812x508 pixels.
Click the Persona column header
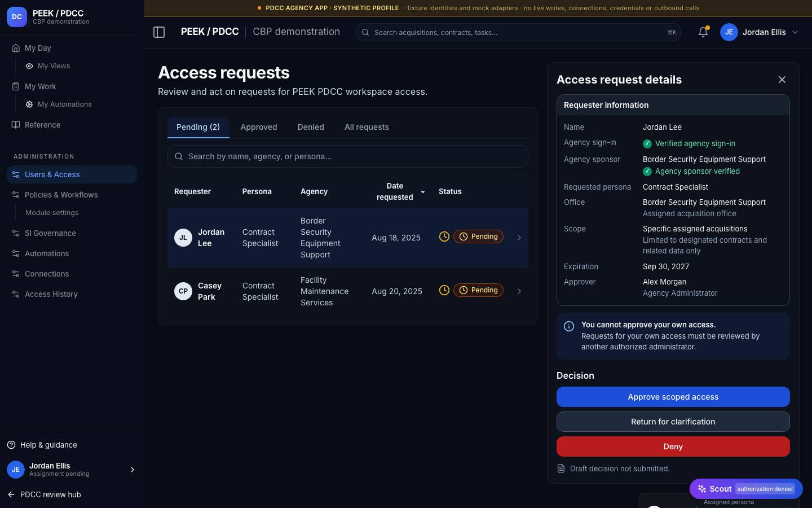pyautogui.click(x=257, y=191)
